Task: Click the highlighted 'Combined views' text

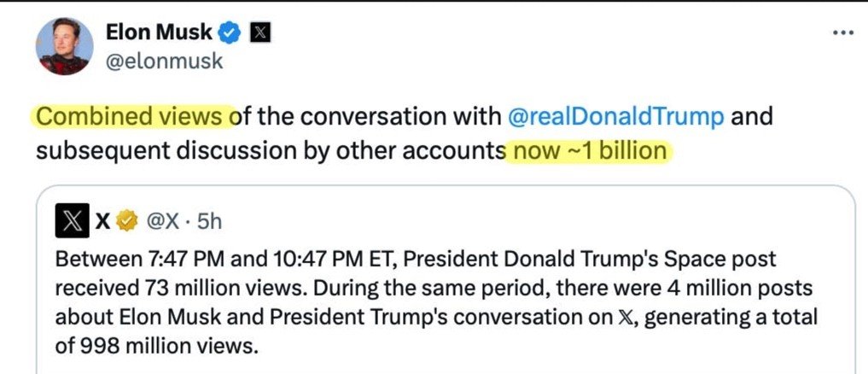Action: 132,117
